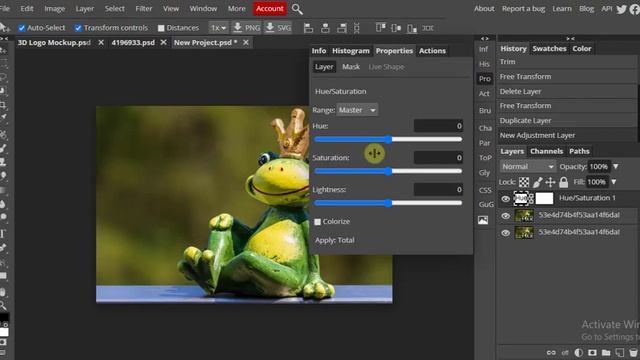This screenshot has width=640, height=360.
Task: Click the SVG export button
Action: (278, 28)
